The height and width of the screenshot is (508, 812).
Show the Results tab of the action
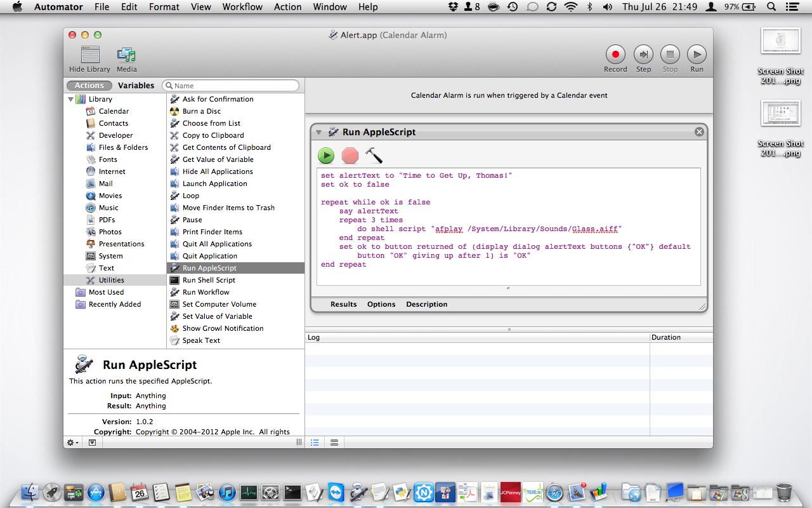343,304
